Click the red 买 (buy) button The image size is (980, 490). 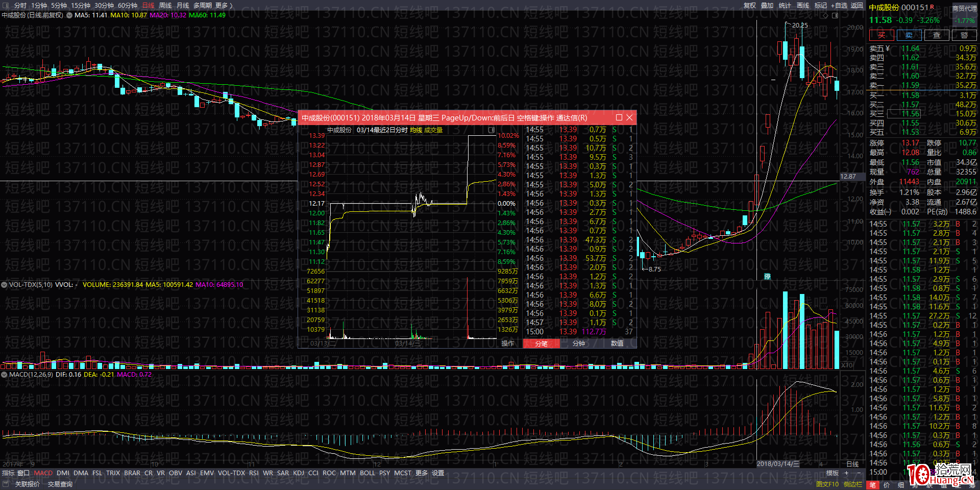(x=881, y=35)
